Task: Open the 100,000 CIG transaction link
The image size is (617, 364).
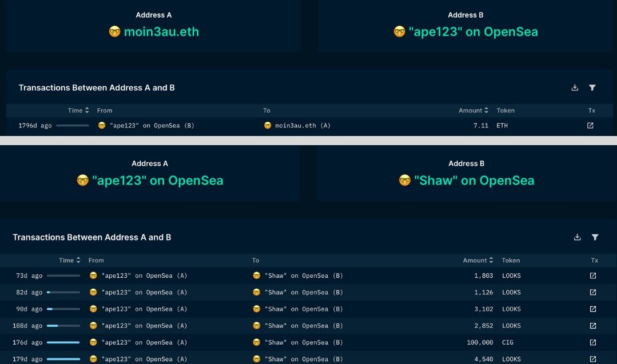Action: tap(593, 342)
